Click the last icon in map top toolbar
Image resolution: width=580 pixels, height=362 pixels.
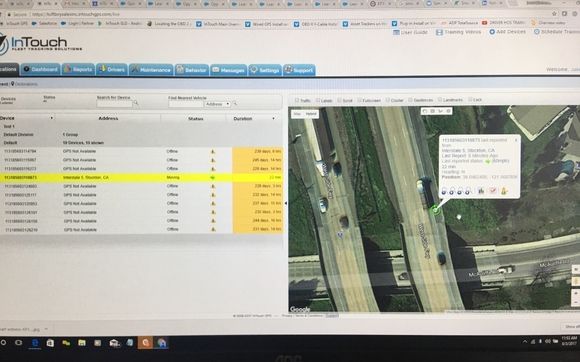pyautogui.click(x=448, y=111)
